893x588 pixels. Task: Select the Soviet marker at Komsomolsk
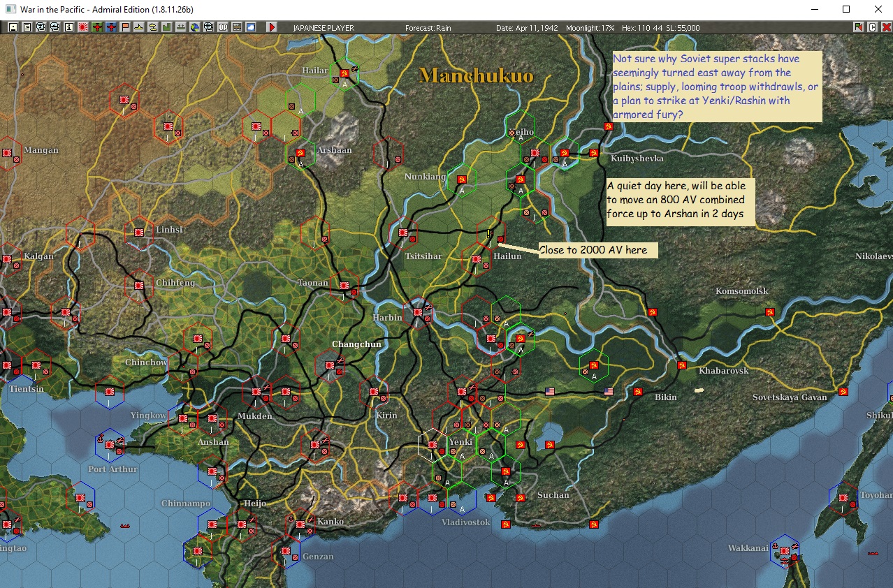click(x=770, y=311)
